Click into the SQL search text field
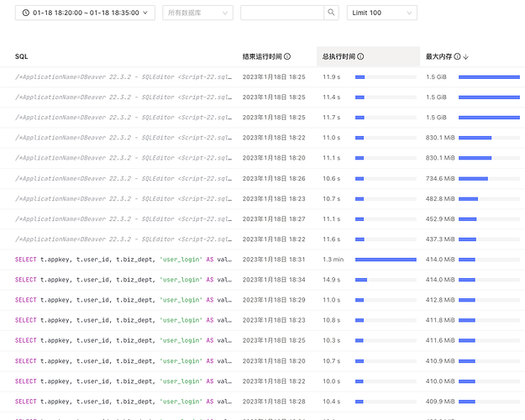This screenshot has width=525, height=420. (282, 13)
